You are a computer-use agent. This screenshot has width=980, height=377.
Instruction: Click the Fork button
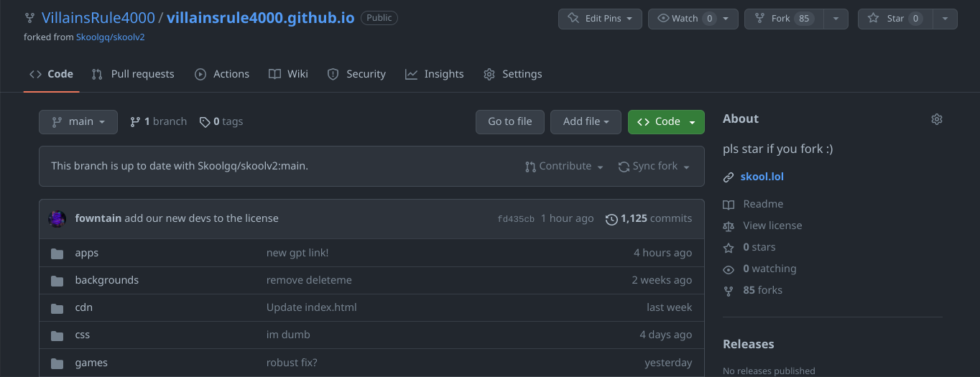pos(783,19)
